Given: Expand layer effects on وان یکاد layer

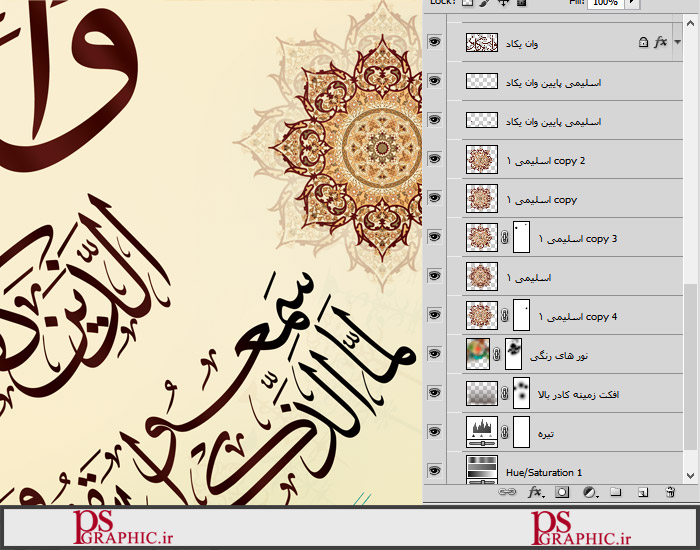Looking at the screenshot, I should point(678,43).
